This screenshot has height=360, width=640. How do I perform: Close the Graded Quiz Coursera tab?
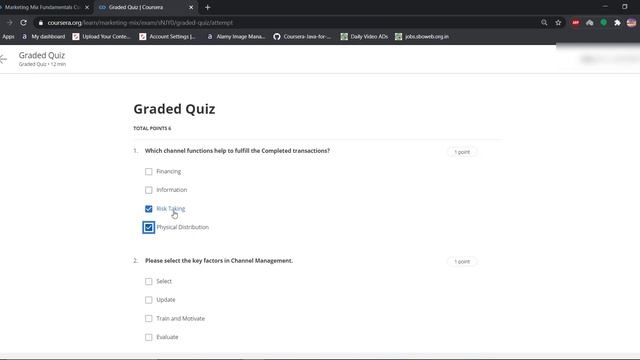tap(191, 7)
